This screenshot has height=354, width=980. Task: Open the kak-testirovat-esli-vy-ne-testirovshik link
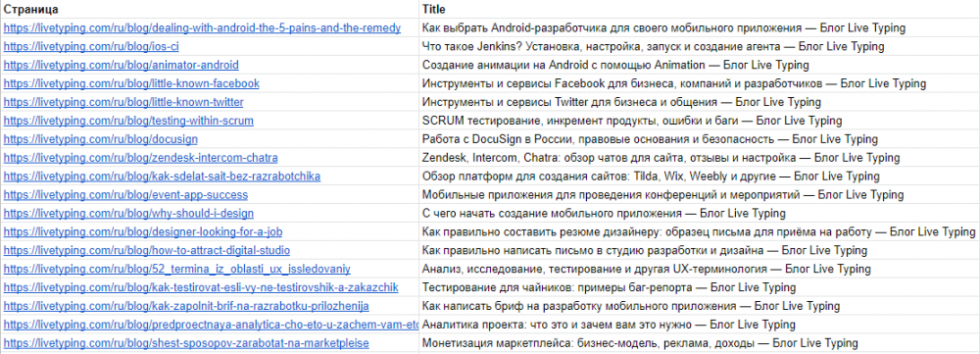click(201, 287)
